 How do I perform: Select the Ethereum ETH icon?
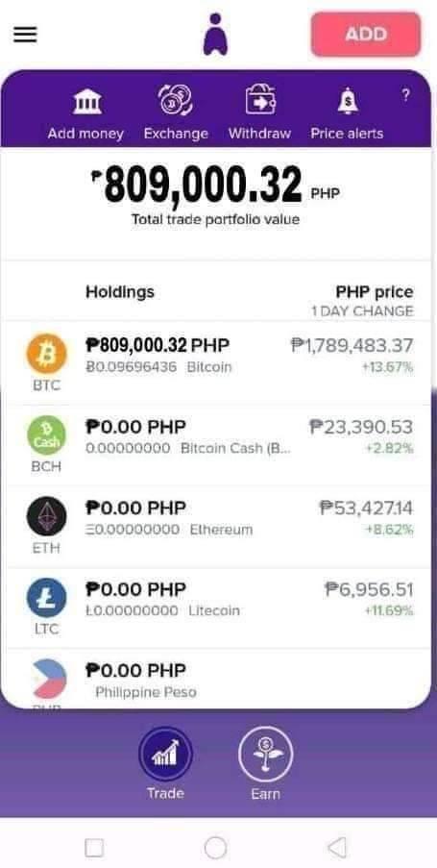pyautogui.click(x=46, y=516)
